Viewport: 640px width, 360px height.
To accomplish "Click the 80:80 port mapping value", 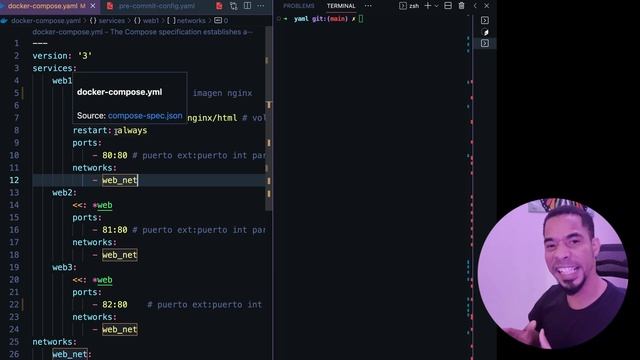I will click(115, 156).
